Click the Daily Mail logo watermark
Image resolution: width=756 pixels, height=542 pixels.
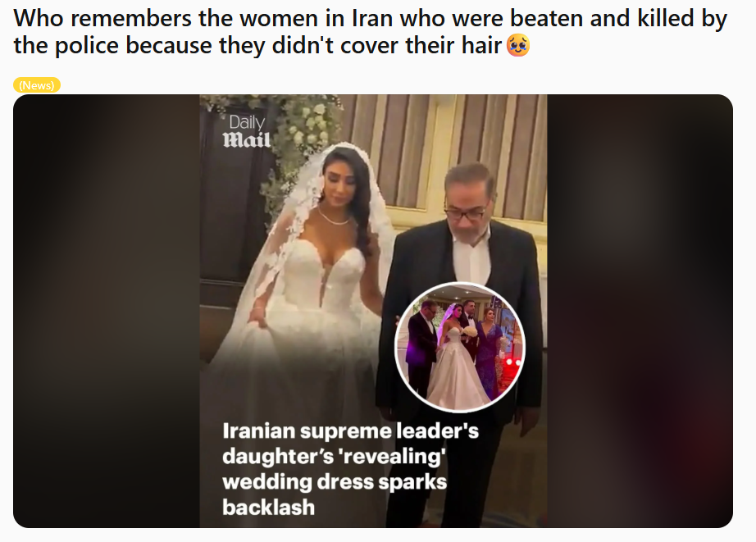click(246, 131)
